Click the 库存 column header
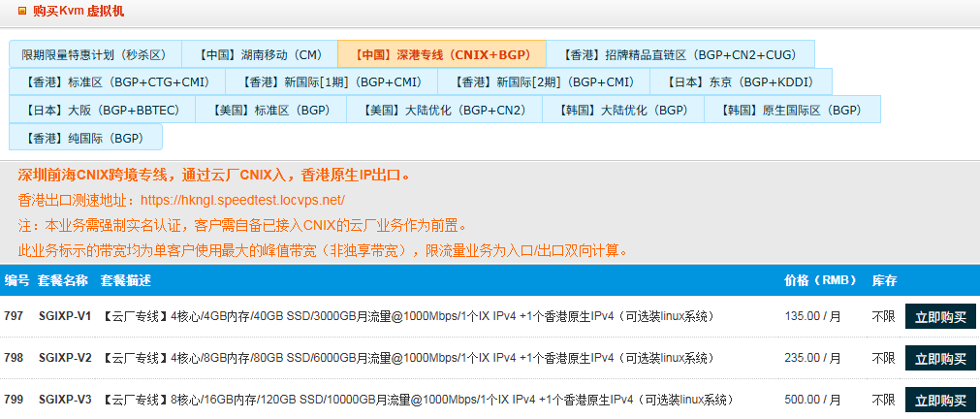Viewport: 980px width, 419px height. click(884, 281)
